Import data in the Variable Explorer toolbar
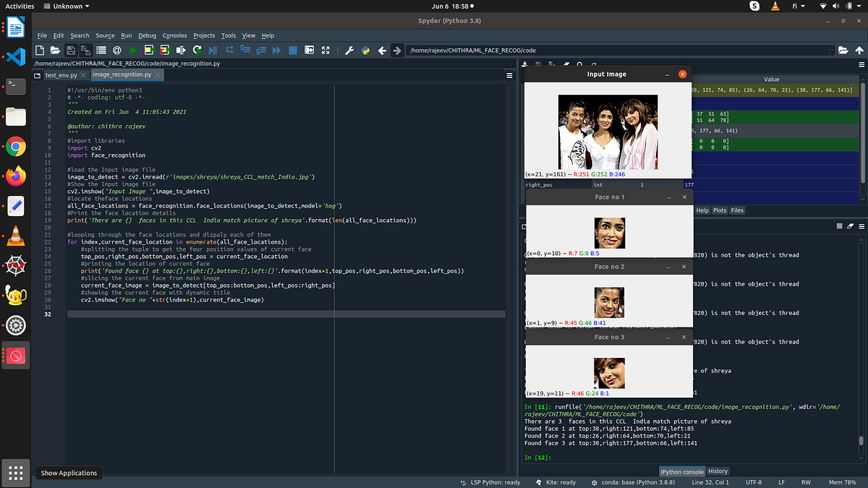Screen dimensions: 868x488 [526, 64]
